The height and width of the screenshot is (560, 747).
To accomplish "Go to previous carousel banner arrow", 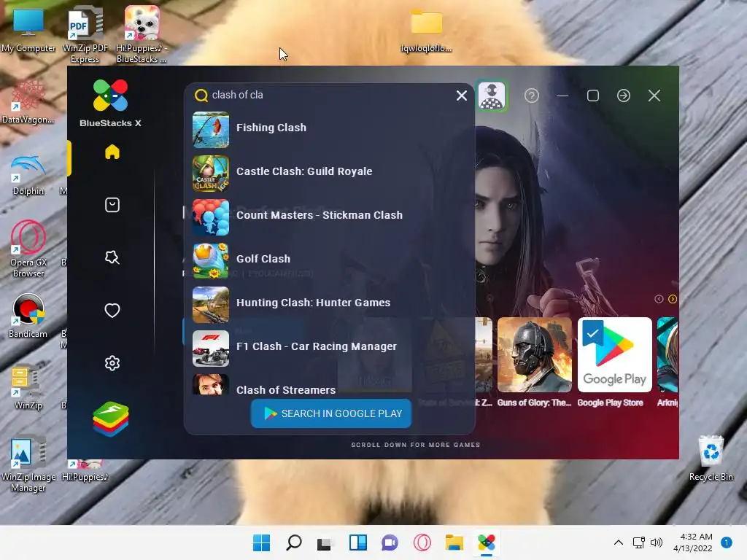I will point(659,299).
